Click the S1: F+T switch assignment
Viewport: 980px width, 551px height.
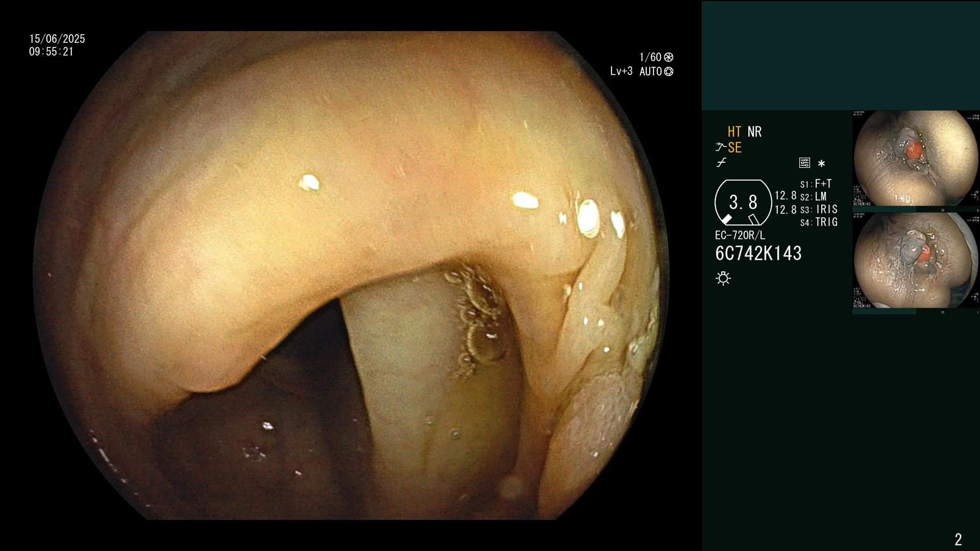[816, 184]
